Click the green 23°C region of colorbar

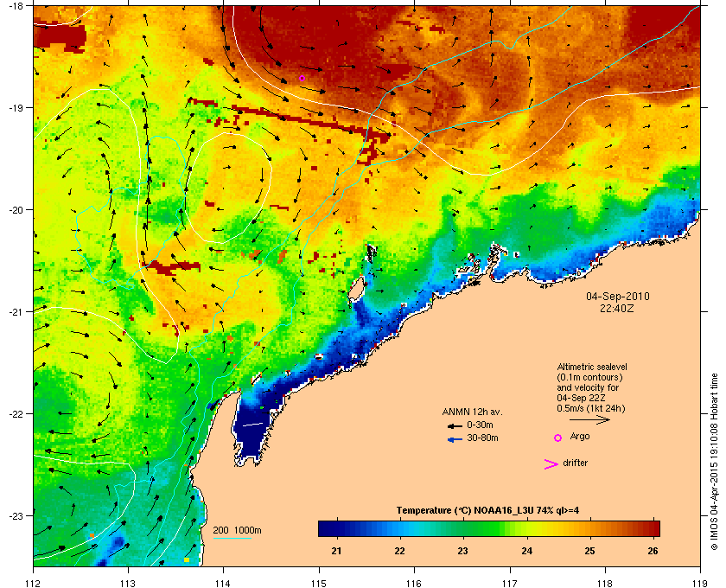pyautogui.click(x=463, y=528)
